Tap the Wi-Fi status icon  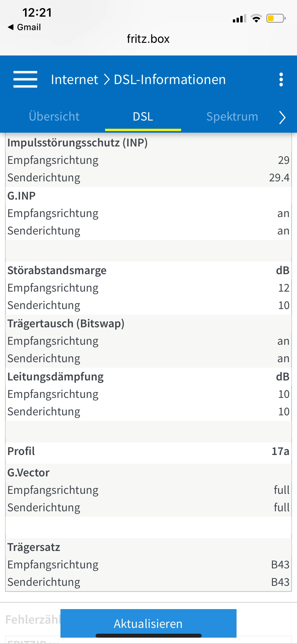click(256, 19)
